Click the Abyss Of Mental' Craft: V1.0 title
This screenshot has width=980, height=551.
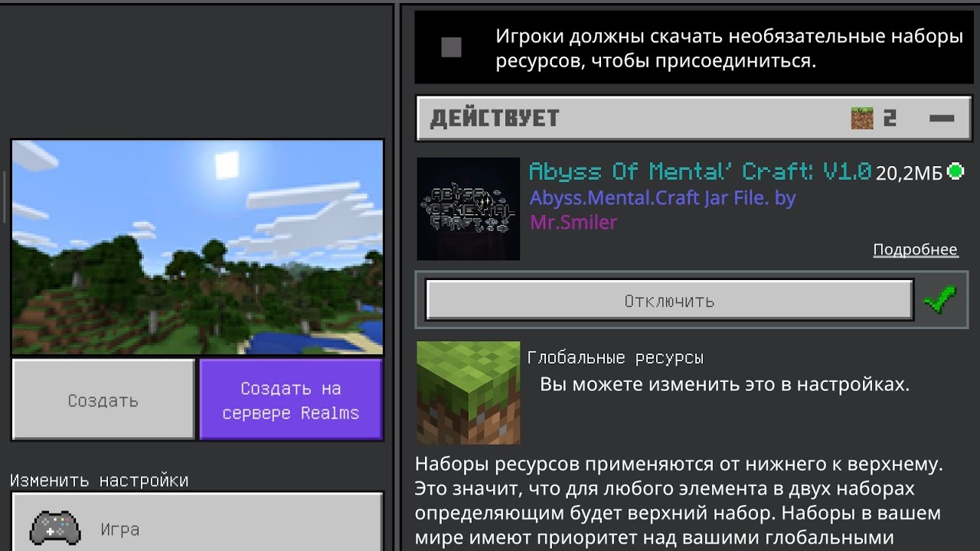coord(700,171)
